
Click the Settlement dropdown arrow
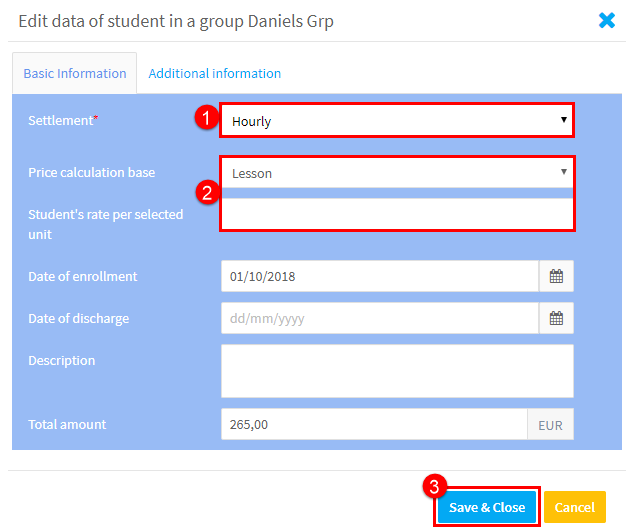coord(564,120)
